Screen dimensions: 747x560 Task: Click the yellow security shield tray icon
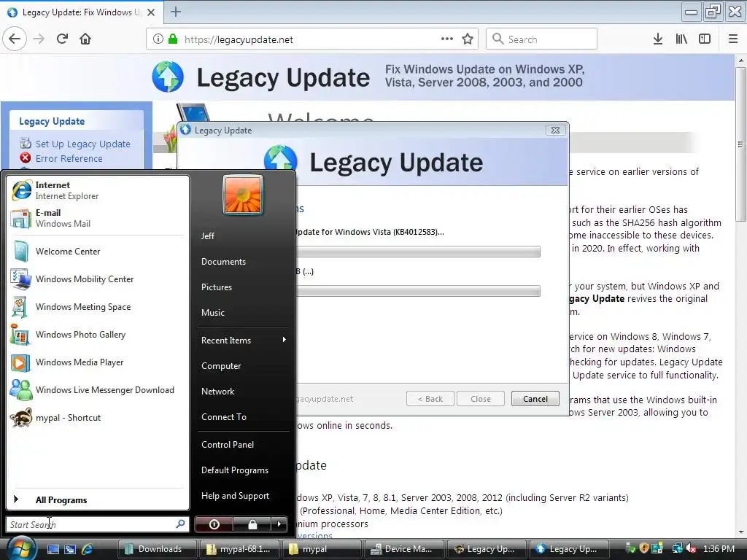(644, 548)
